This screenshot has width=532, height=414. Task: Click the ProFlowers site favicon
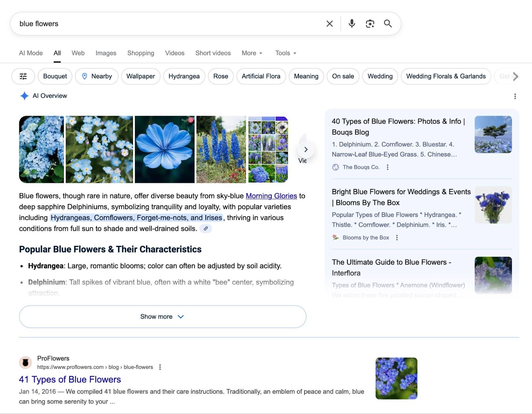tap(25, 363)
